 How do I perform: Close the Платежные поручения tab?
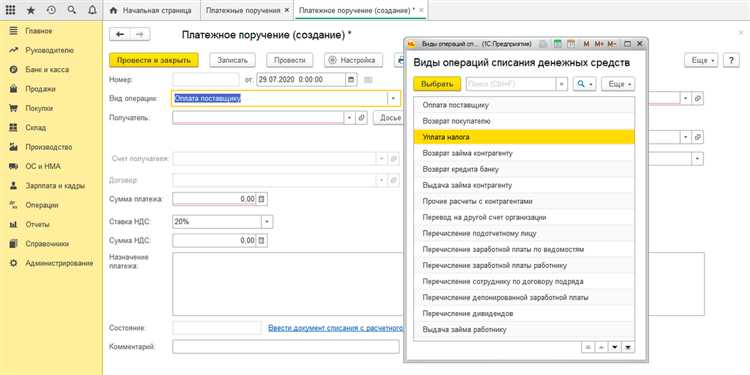pos(287,10)
